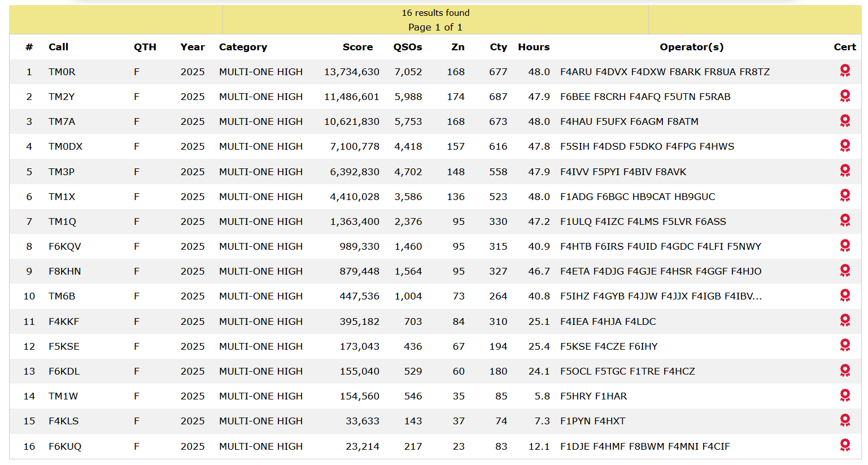The width and height of the screenshot is (868, 465).
Task: Click the TM6B operator list text
Action: (x=660, y=296)
